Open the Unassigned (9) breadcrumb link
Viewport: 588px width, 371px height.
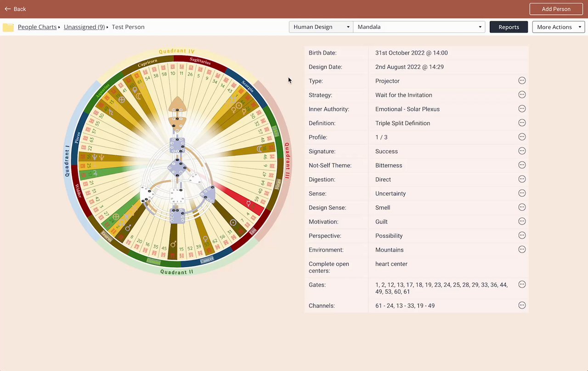tap(84, 27)
